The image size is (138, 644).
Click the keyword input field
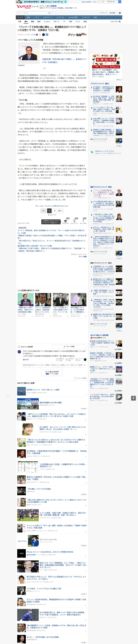(x=32, y=13)
